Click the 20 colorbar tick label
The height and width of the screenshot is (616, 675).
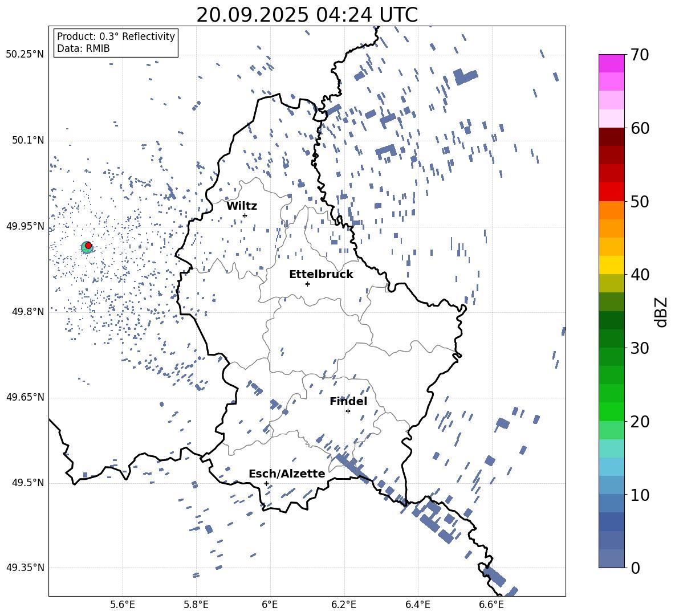640,422
